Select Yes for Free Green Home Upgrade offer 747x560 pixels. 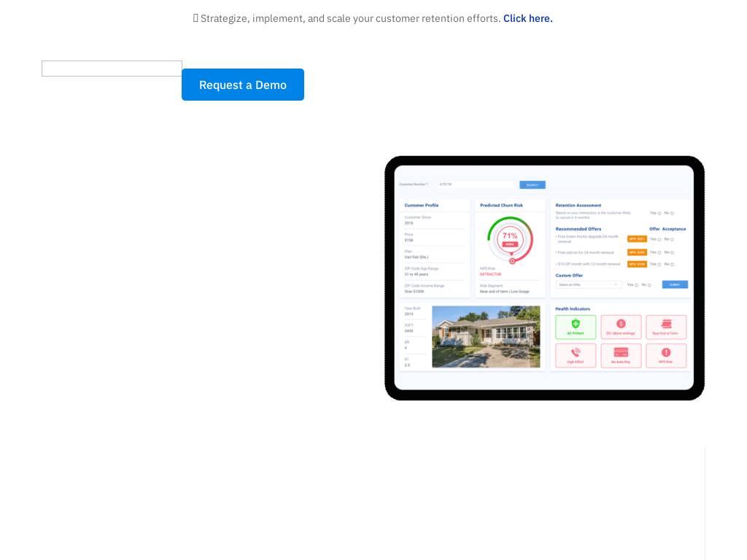659,239
